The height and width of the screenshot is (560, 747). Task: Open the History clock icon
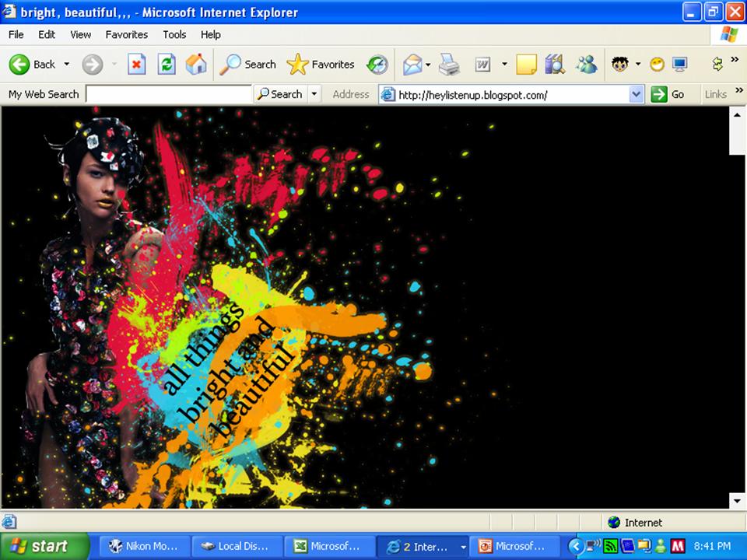click(377, 65)
